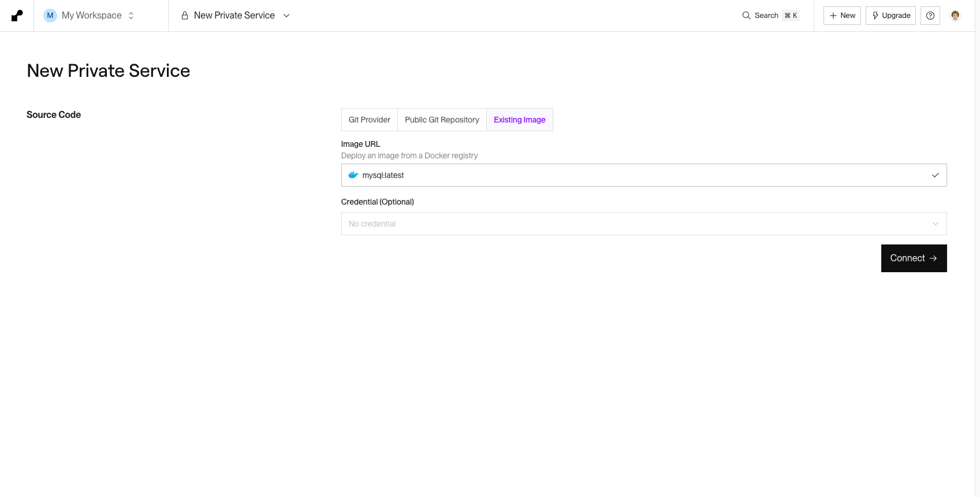The height and width of the screenshot is (497, 980).
Task: Select the Existing Image tab
Action: (520, 120)
